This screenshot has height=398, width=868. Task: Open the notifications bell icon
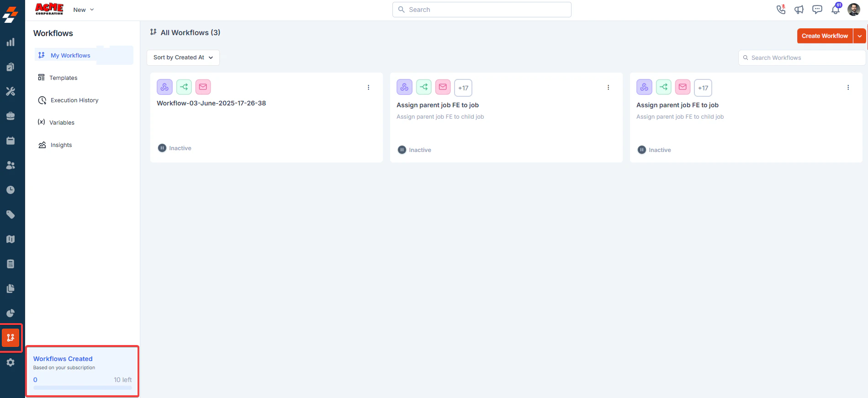point(836,9)
